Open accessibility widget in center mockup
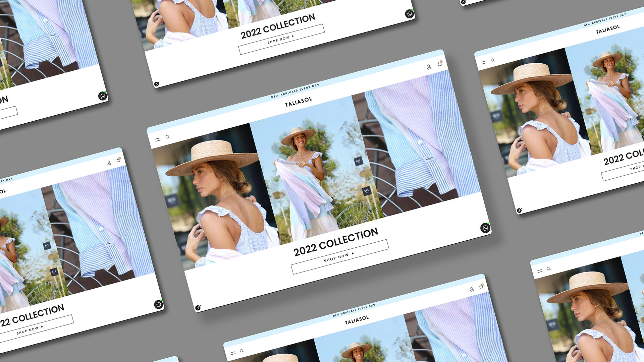This screenshot has width=644, height=362. 198,308
